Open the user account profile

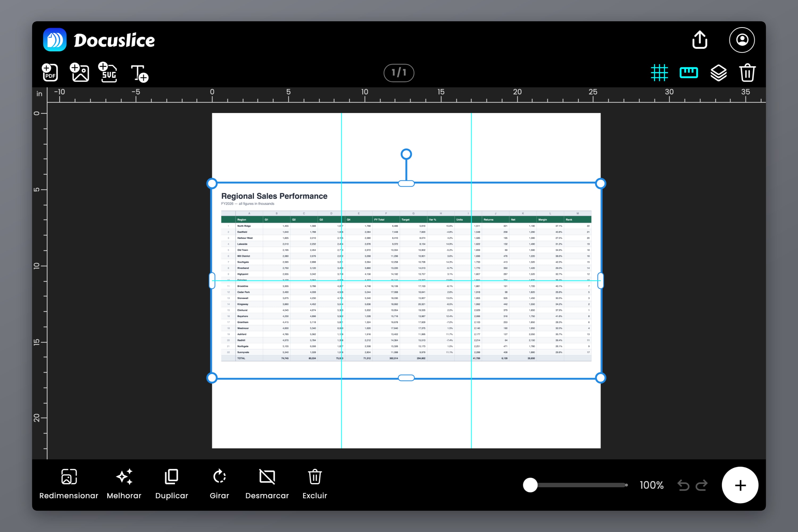click(742, 40)
